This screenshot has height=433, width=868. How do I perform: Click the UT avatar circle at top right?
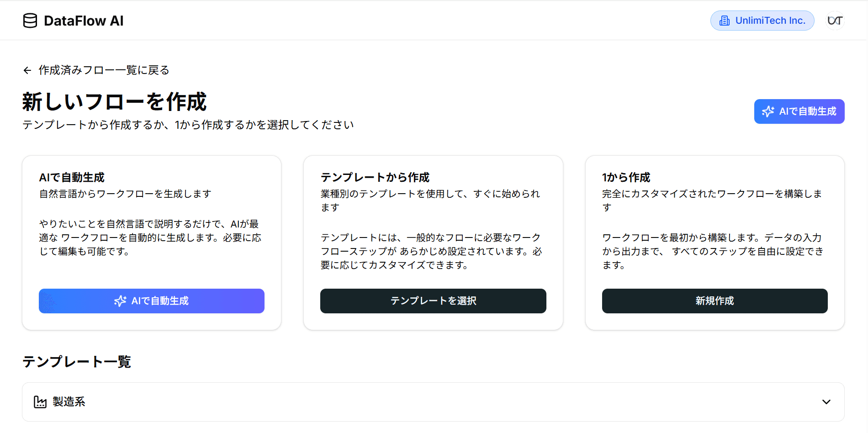(x=835, y=20)
